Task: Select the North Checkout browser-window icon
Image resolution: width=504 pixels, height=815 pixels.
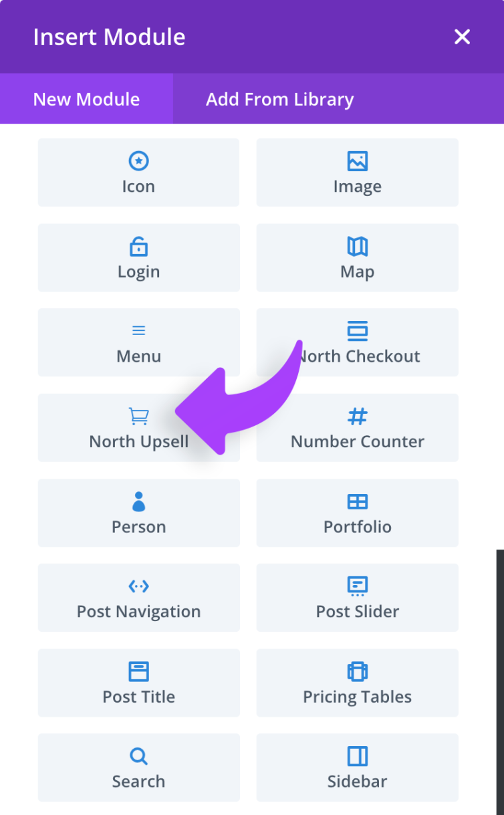Action: 357,330
